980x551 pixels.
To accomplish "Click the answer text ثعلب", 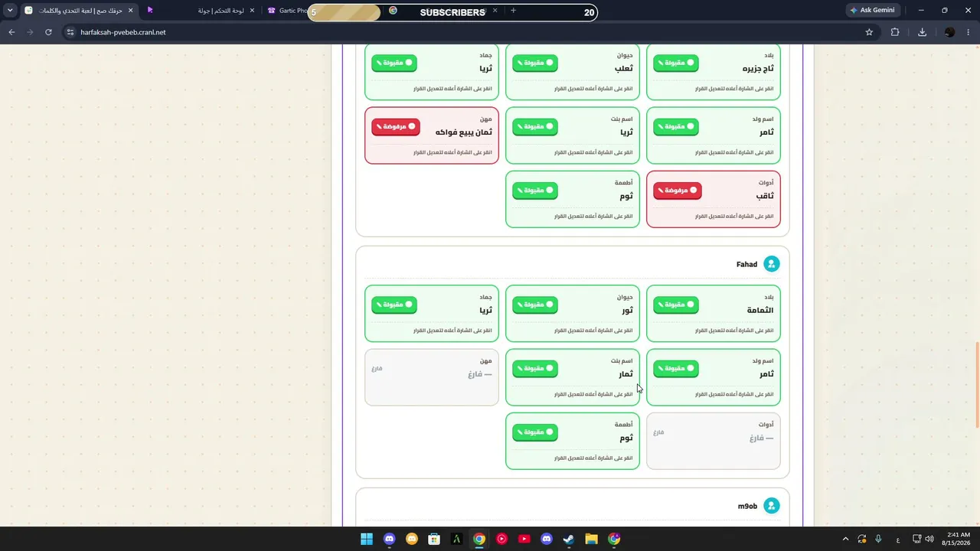I will 624,69.
